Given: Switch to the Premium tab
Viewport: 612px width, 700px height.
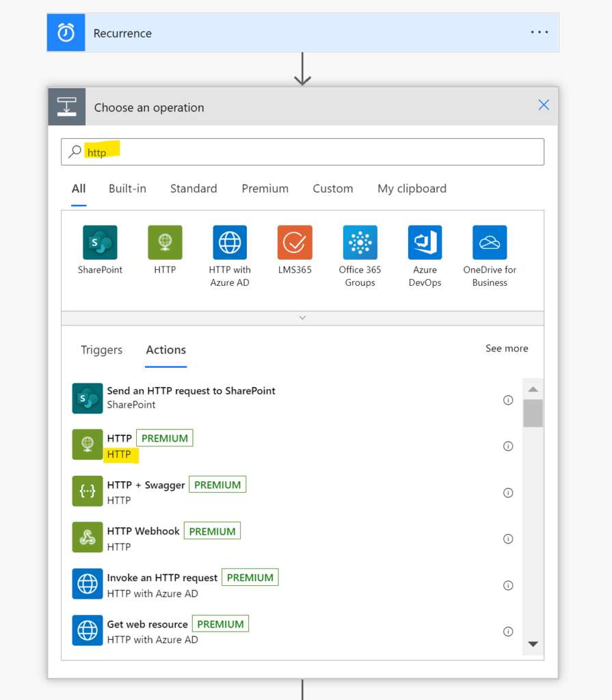Looking at the screenshot, I should point(265,189).
